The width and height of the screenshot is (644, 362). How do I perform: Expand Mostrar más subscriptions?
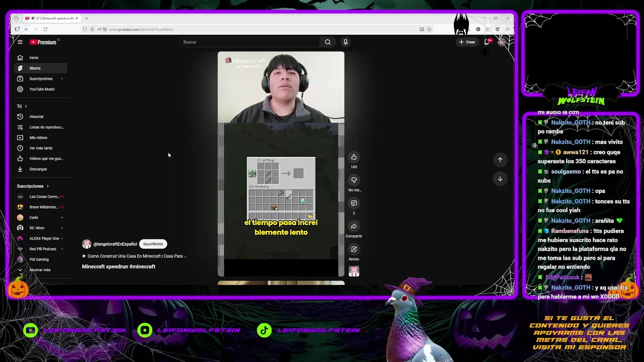(x=40, y=270)
